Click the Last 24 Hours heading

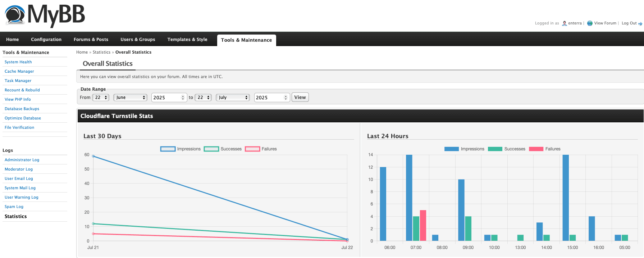click(x=388, y=136)
